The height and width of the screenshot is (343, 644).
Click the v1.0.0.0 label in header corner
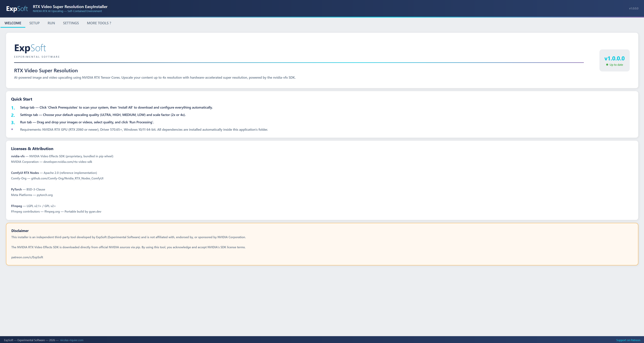633,9
